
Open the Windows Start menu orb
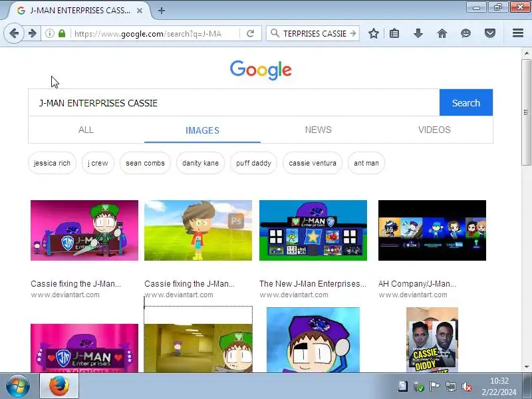18,386
